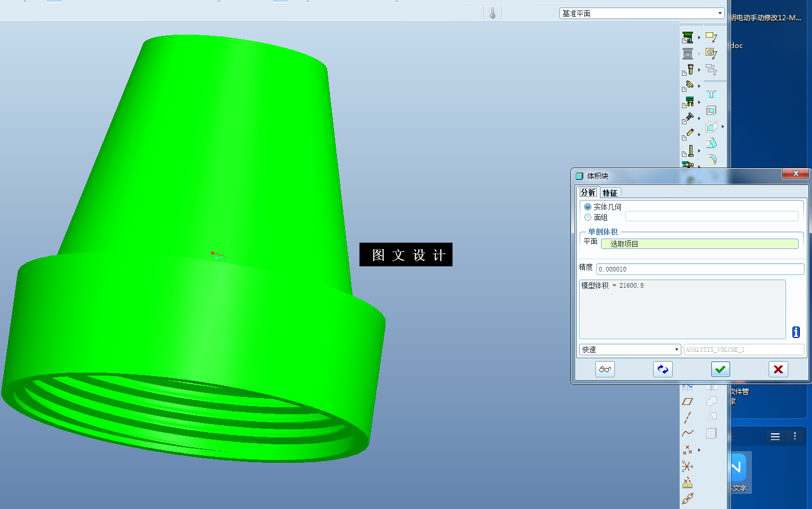
Task: Click the glasses preview button
Action: click(605, 369)
